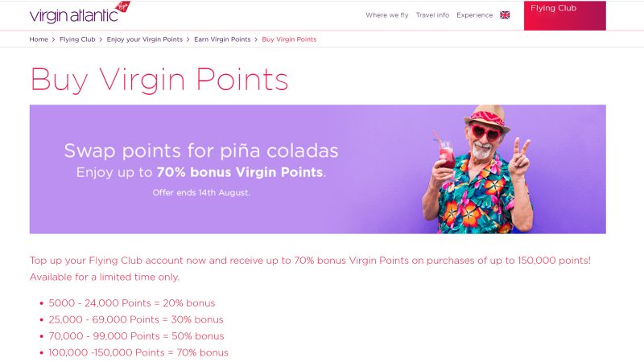Viewport: 644px width, 362px height.
Task: Navigate to Enjoy your Virgin Points breadcrumb
Action: point(145,39)
